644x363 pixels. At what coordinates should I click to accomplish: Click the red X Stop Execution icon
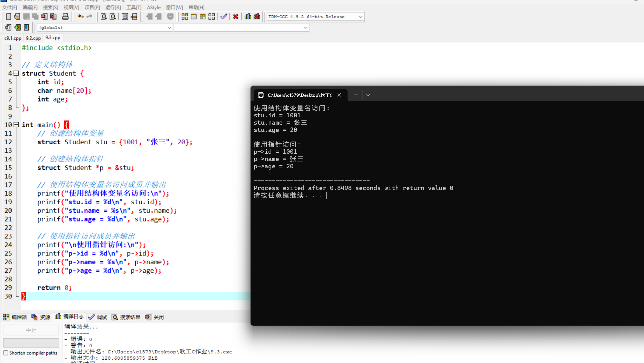(x=236, y=17)
